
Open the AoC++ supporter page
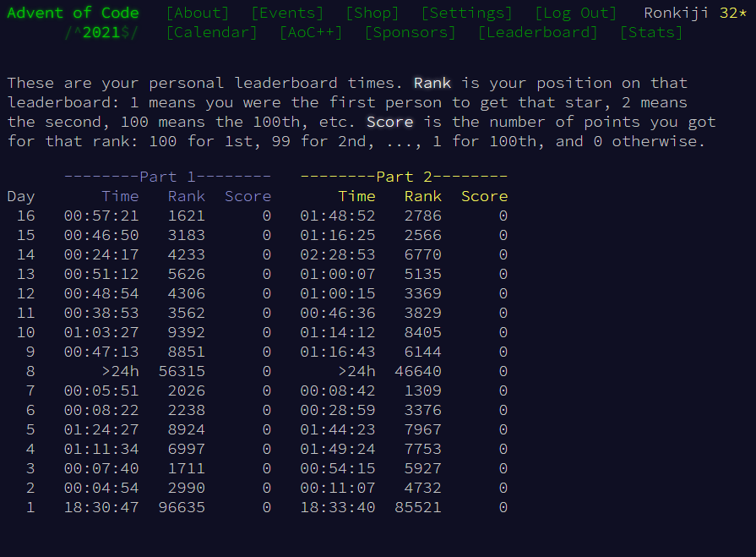point(311,32)
